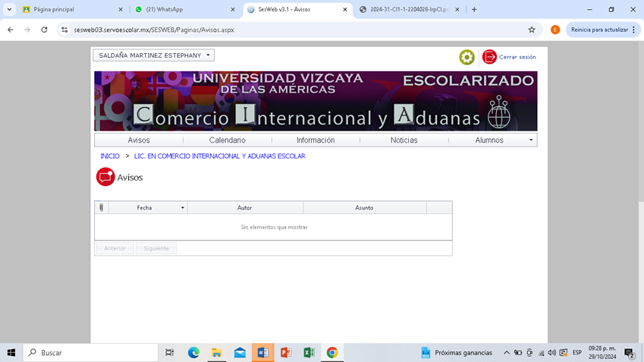The width and height of the screenshot is (644, 362).
Task: Open the green settings gear icon
Action: tap(467, 57)
